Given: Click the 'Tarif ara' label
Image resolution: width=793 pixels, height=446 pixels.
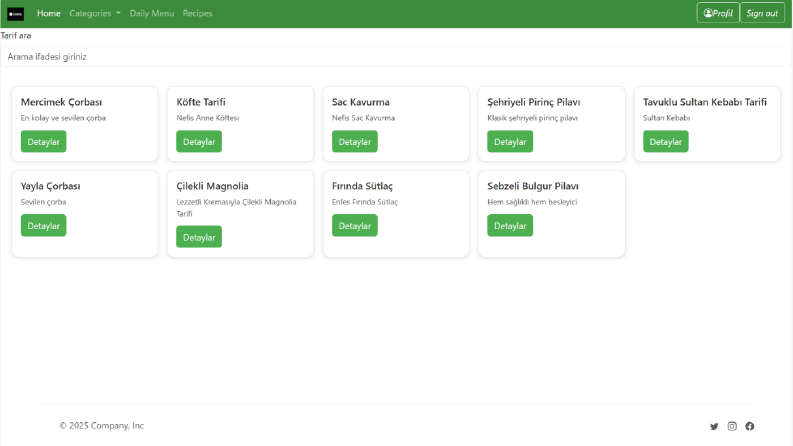Looking at the screenshot, I should click(x=16, y=35).
